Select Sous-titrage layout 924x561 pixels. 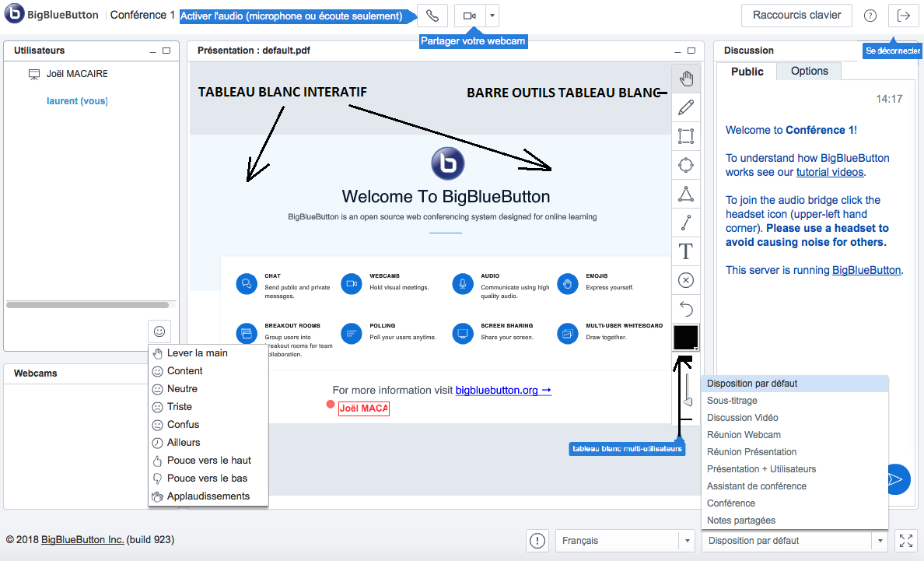[794, 401]
